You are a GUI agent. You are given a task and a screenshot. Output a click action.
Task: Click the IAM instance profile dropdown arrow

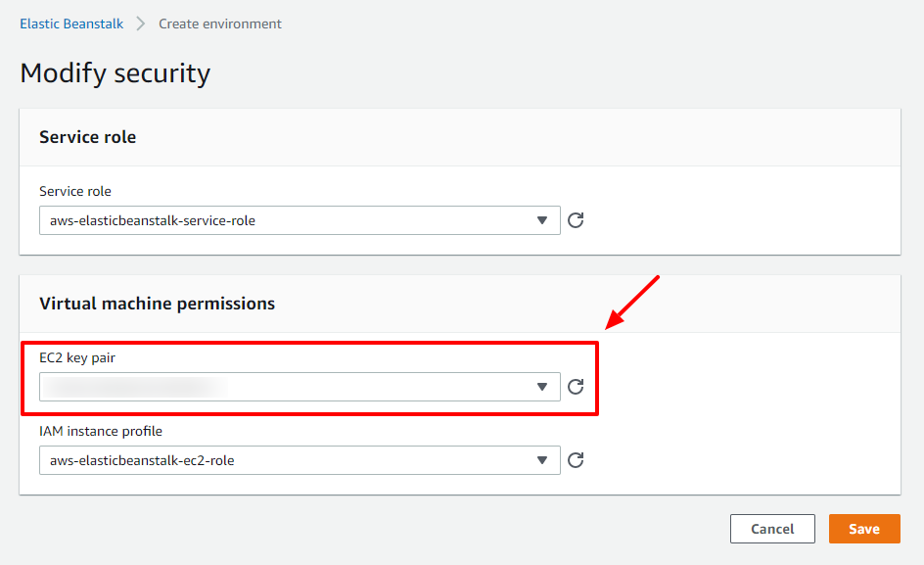click(x=542, y=460)
